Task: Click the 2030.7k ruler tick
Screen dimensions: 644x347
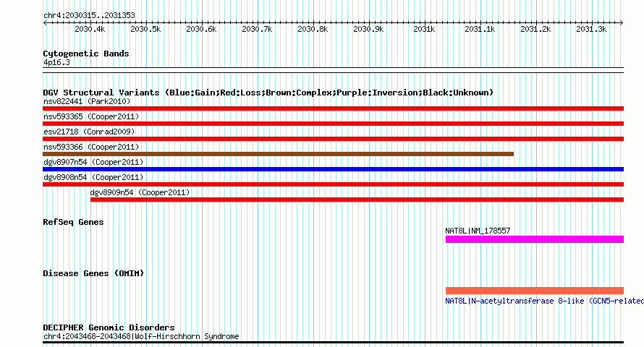Action: [x=257, y=29]
